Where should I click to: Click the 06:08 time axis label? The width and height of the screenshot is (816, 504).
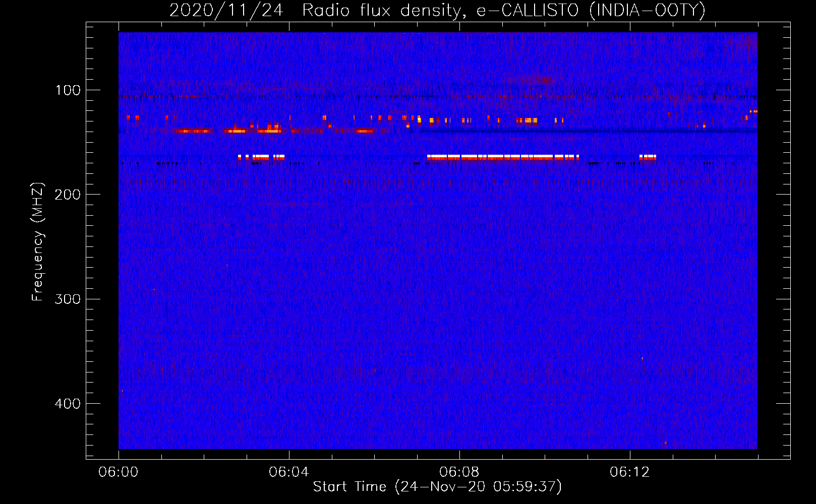click(459, 472)
